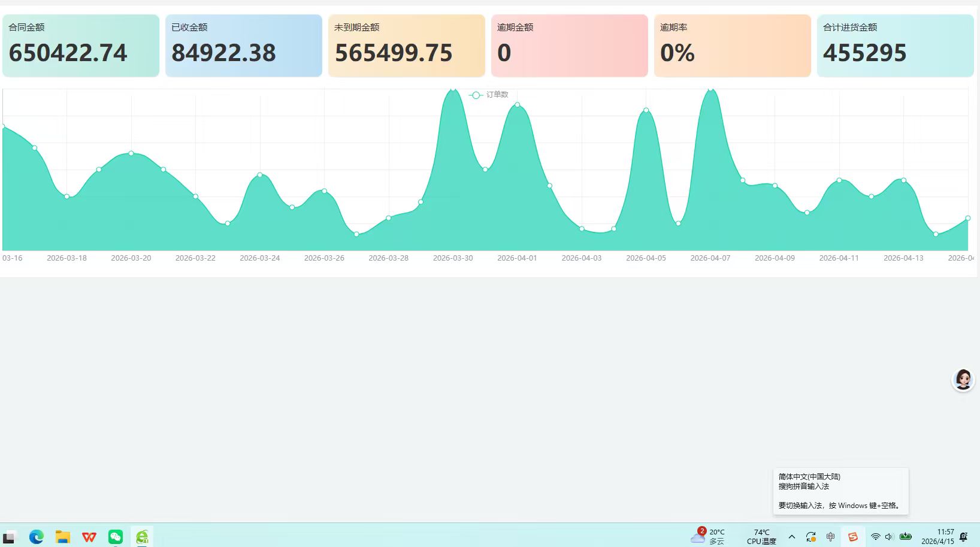Switch to the 360 browser taskbar icon
980x547 pixels.
click(x=142, y=537)
